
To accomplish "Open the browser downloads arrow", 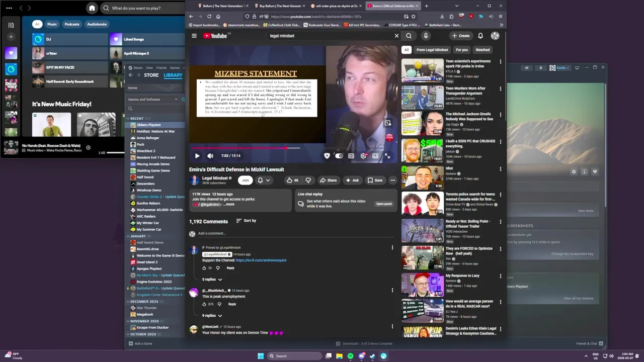I will coord(442,17).
